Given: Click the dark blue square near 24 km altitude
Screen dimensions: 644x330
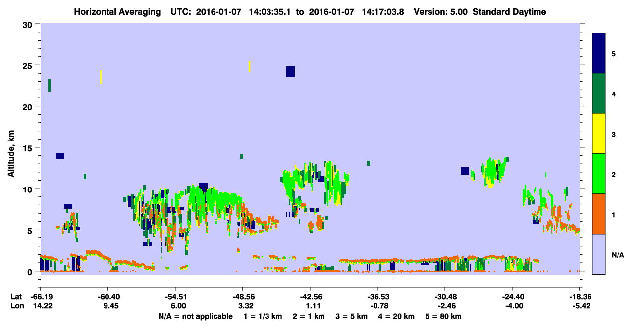Looking at the screenshot, I should coord(290,71).
